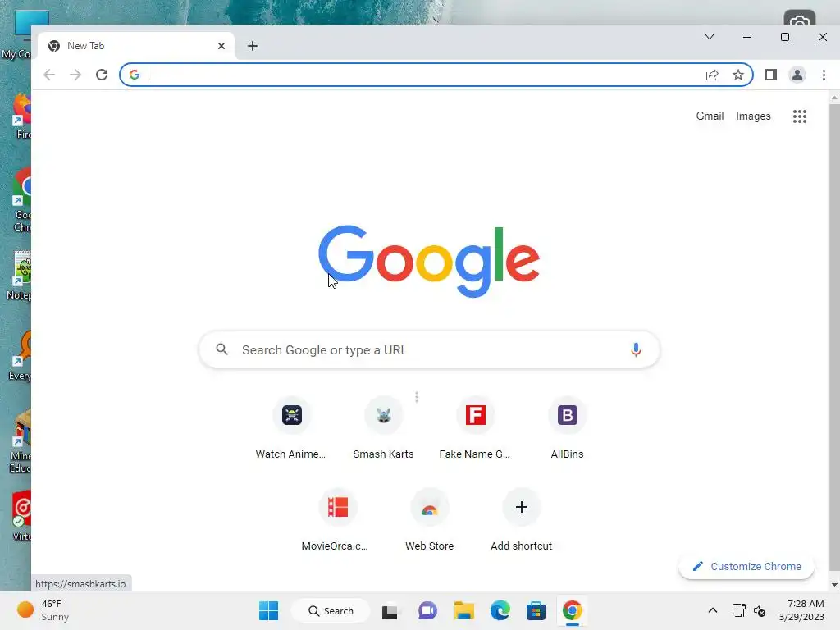The height and width of the screenshot is (630, 840).
Task: Open Task View on the taskbar
Action: (390, 611)
